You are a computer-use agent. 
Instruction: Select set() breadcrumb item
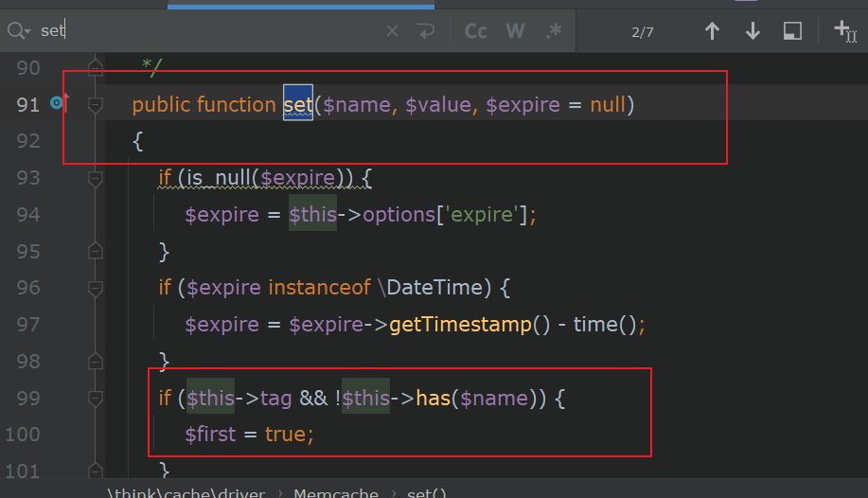pos(427,492)
